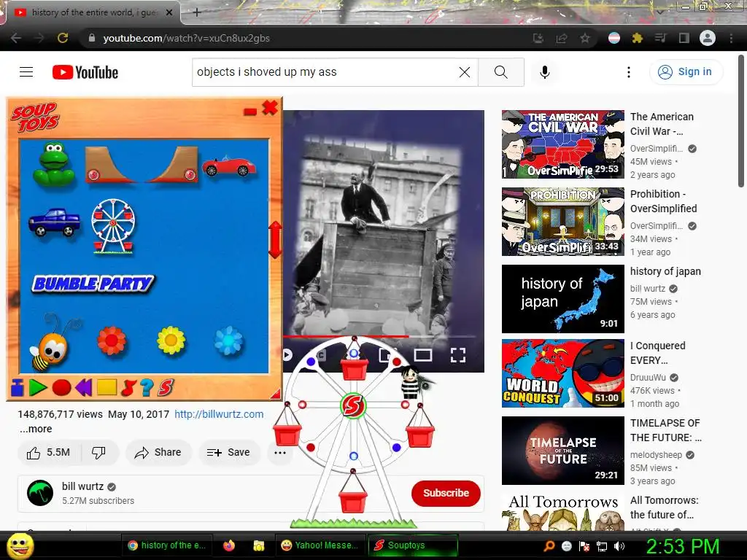Open YouTube settings three-dot menu
Image resolution: width=747 pixels, height=560 pixels.
(x=629, y=72)
